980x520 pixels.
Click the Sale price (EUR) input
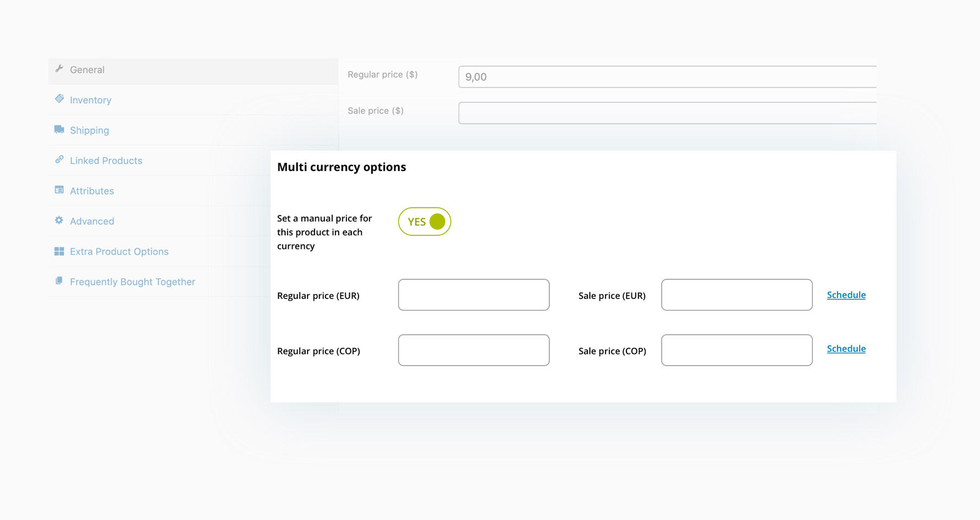pyautogui.click(x=736, y=295)
